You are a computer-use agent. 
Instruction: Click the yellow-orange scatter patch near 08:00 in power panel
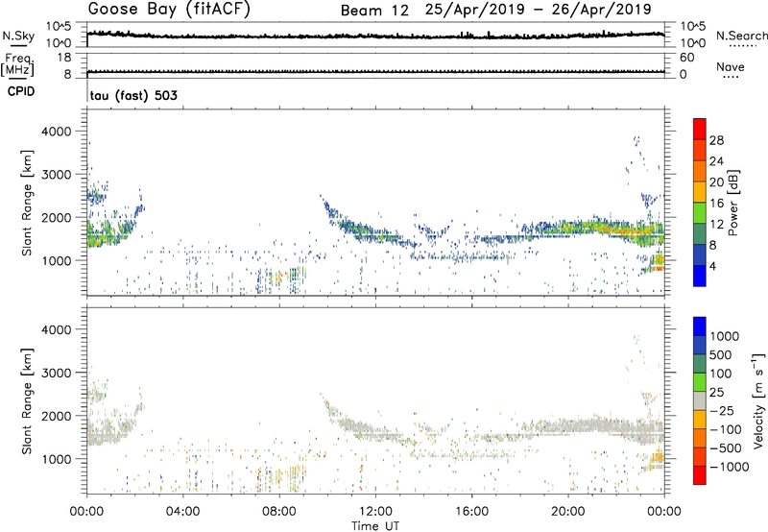(x=277, y=278)
